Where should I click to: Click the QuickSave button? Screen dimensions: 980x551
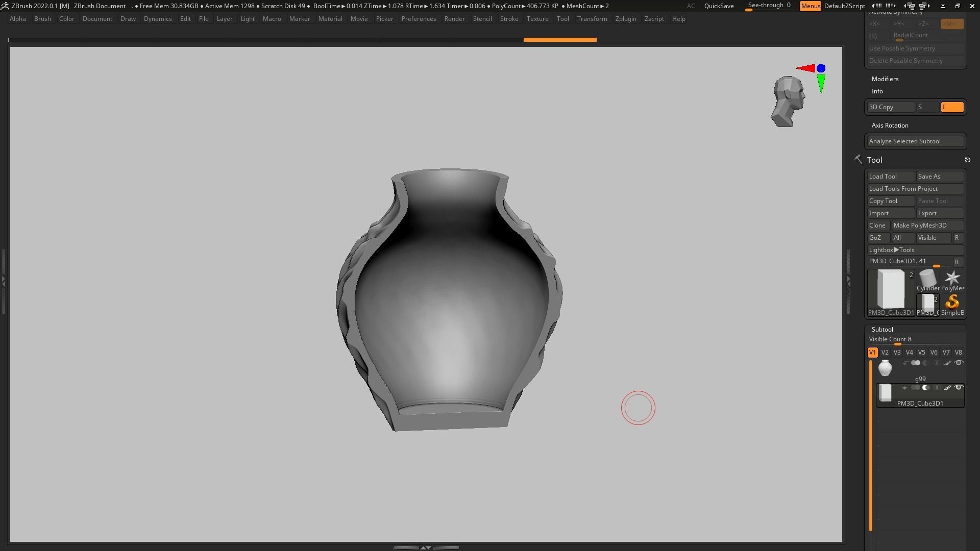tap(719, 6)
